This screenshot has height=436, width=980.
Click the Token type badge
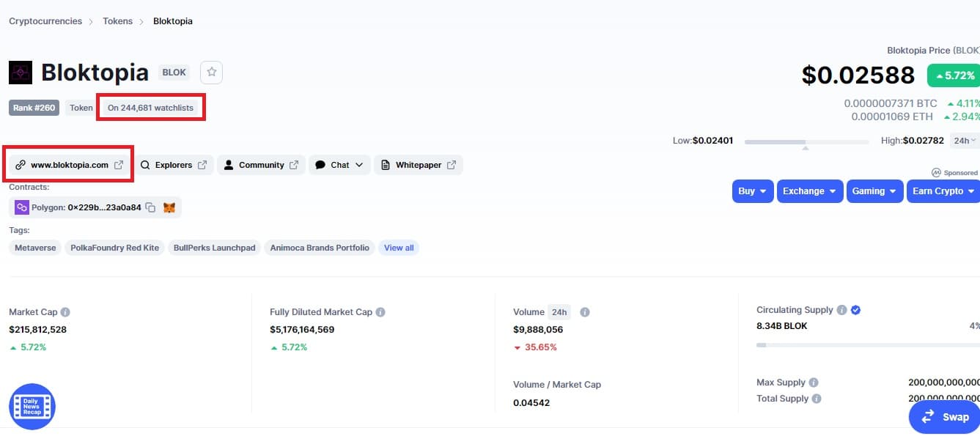81,108
